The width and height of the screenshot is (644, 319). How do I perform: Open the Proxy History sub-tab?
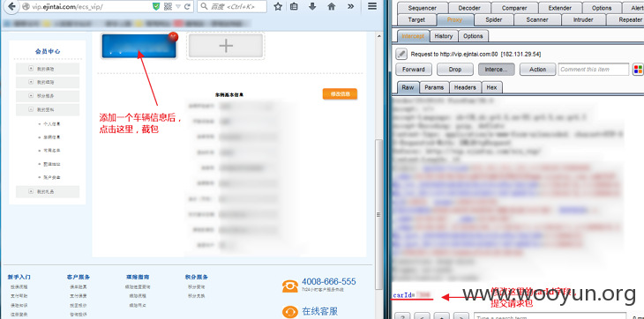(x=444, y=36)
